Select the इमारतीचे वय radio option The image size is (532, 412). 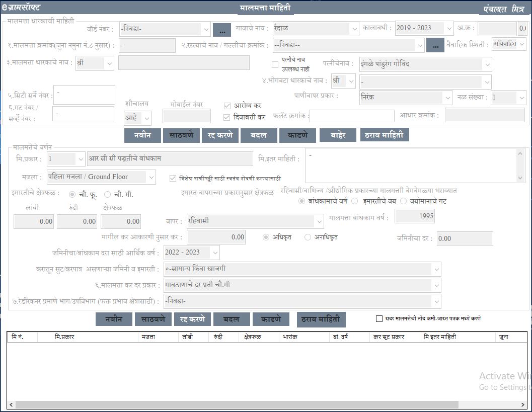(355, 201)
